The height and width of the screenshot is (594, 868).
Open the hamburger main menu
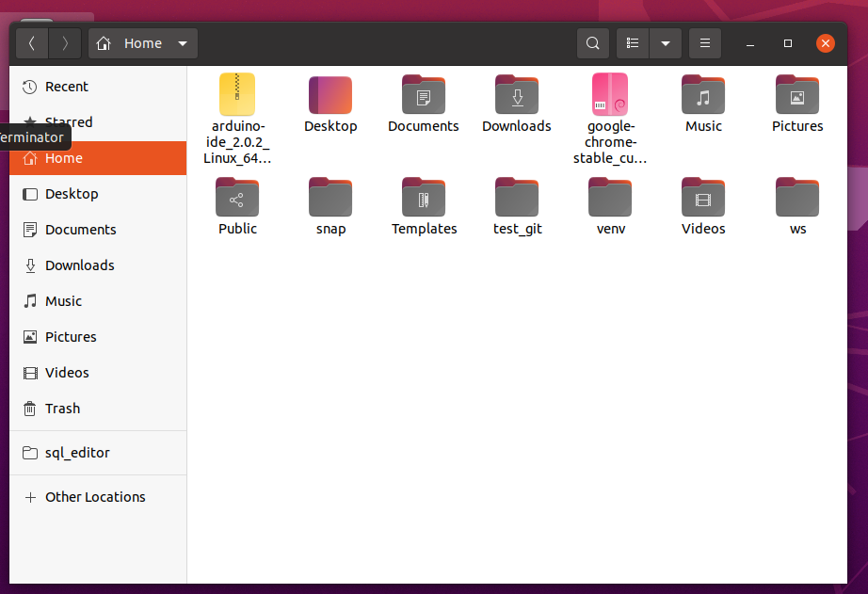click(x=705, y=43)
